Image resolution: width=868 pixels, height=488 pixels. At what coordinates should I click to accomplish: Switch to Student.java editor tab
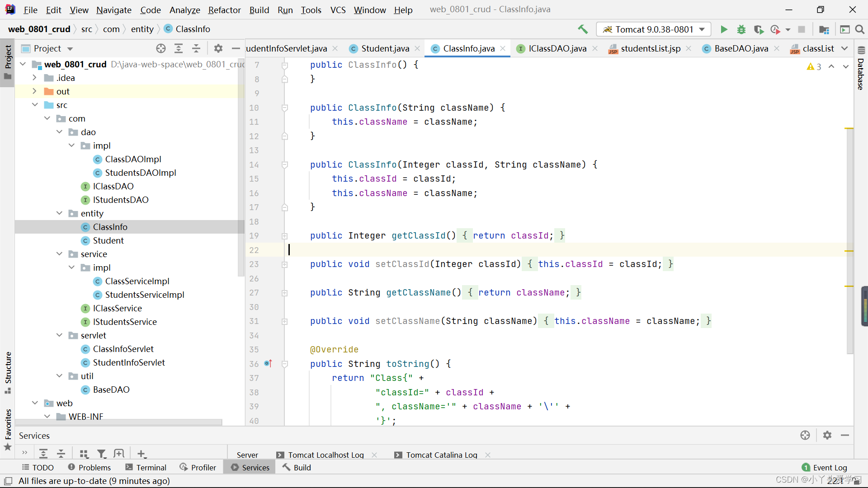(x=385, y=48)
